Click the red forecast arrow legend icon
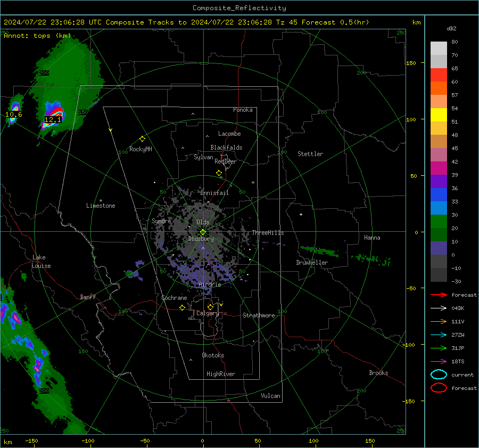Image resolution: width=479 pixels, height=448 pixels. click(x=439, y=295)
